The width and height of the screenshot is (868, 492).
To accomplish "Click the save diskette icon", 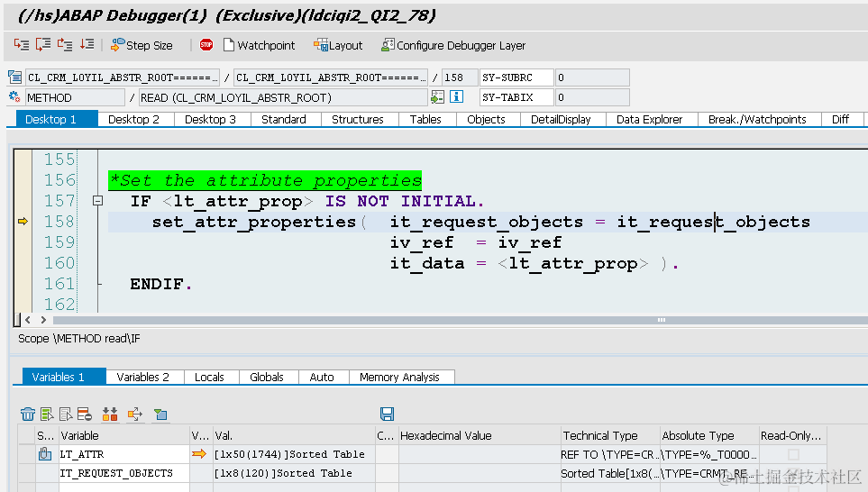I will (x=387, y=414).
